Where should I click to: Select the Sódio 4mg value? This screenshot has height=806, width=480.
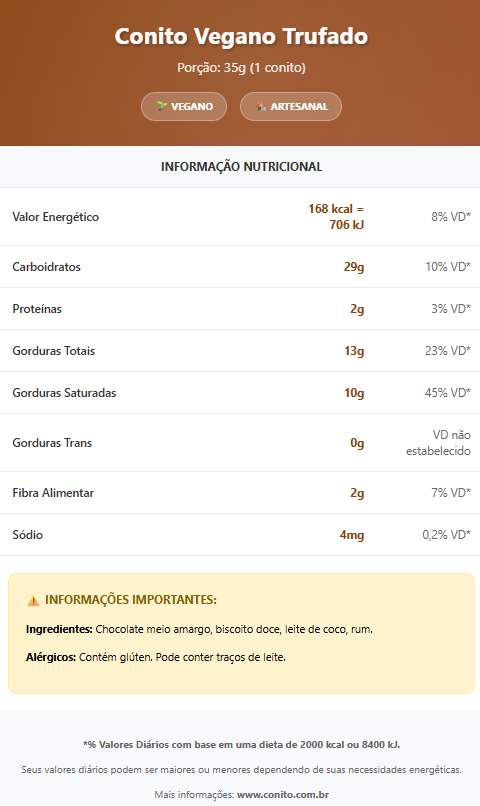[352, 535]
